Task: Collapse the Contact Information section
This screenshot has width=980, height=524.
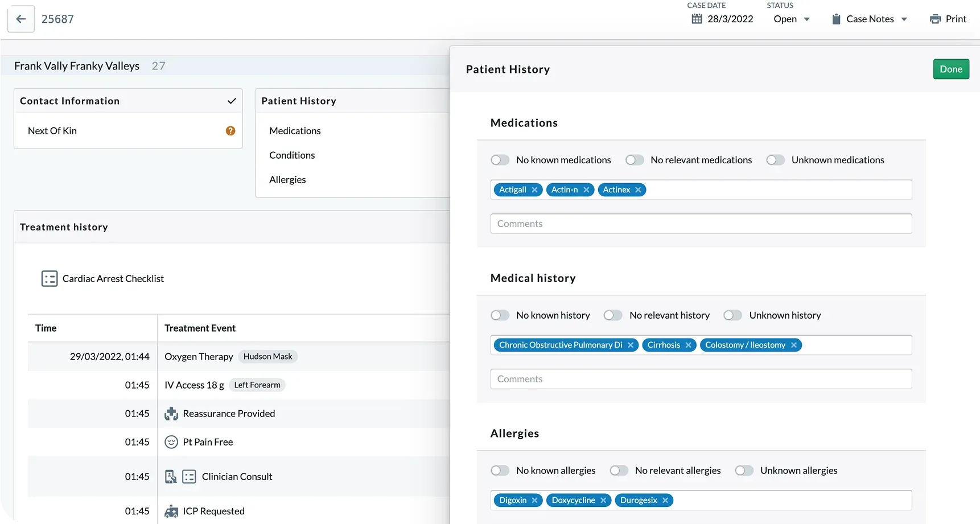Action: tap(232, 101)
